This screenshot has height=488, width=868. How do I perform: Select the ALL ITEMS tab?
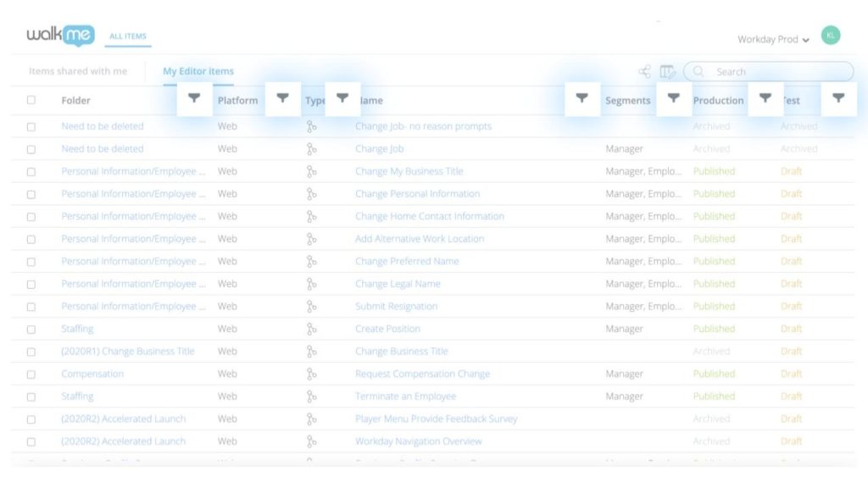(127, 36)
